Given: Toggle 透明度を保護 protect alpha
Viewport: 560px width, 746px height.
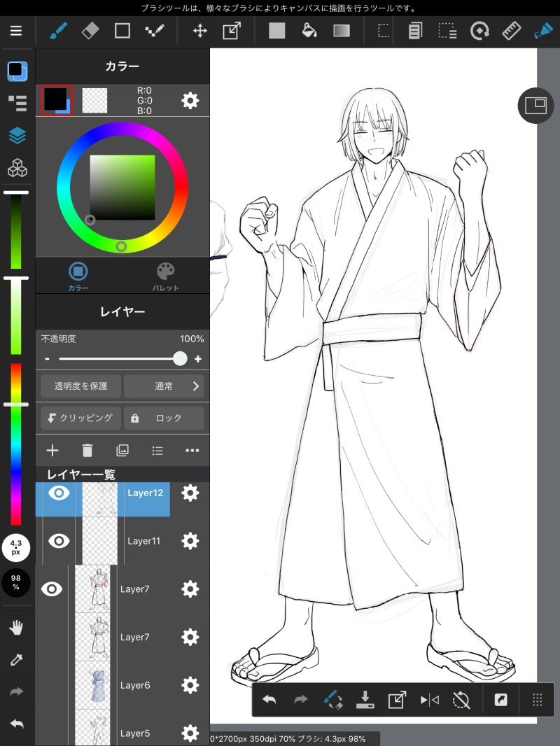Looking at the screenshot, I should click(80, 386).
